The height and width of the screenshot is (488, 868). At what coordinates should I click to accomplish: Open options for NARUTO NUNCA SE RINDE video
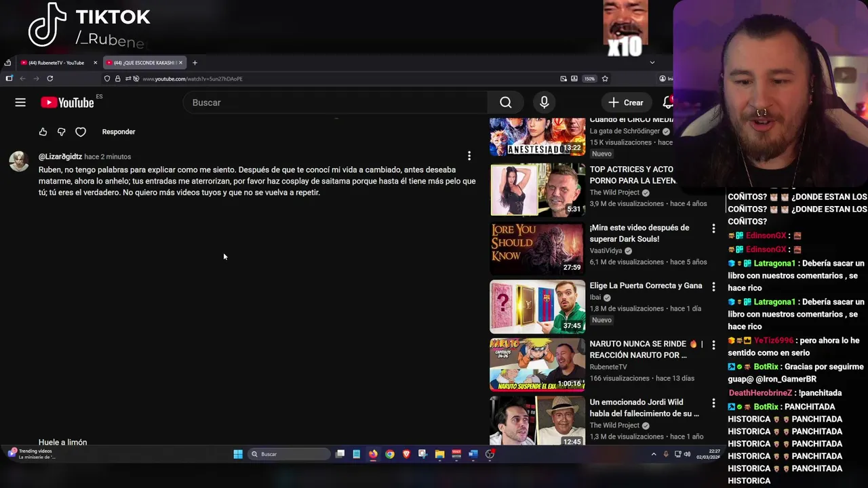click(713, 345)
